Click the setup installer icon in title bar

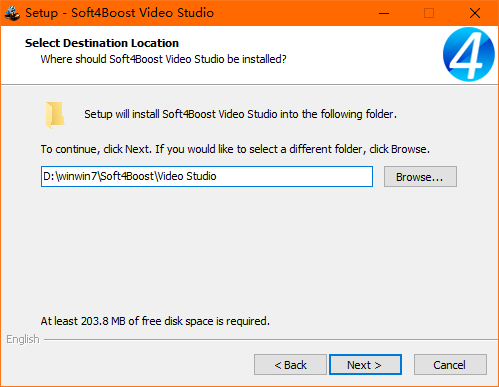point(13,13)
